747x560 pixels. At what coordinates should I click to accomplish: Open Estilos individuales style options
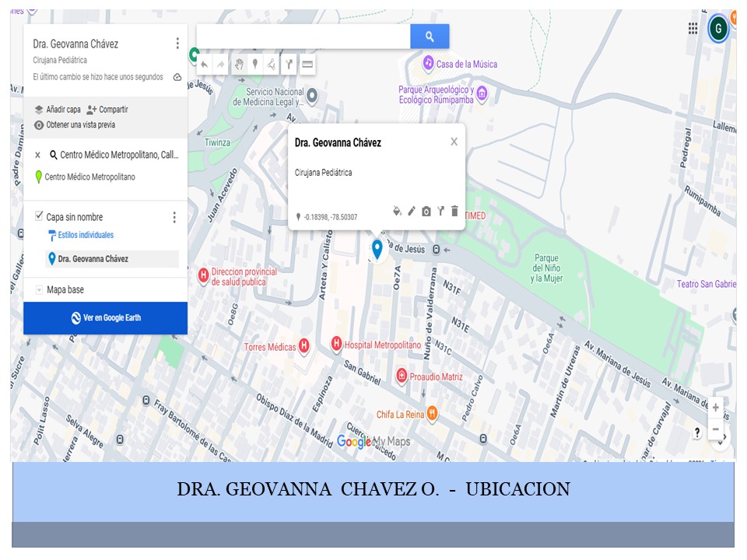coord(81,235)
